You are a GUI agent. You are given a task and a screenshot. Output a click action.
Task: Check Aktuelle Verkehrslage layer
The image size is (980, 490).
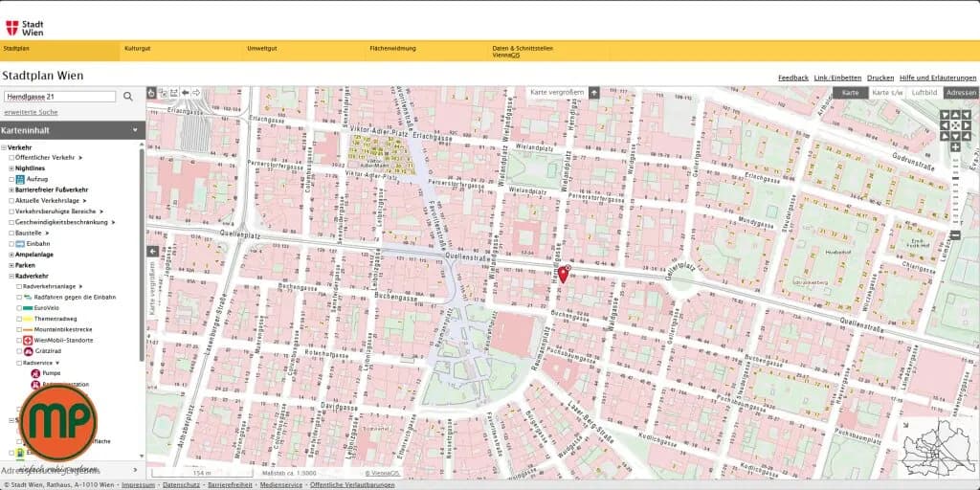11,201
